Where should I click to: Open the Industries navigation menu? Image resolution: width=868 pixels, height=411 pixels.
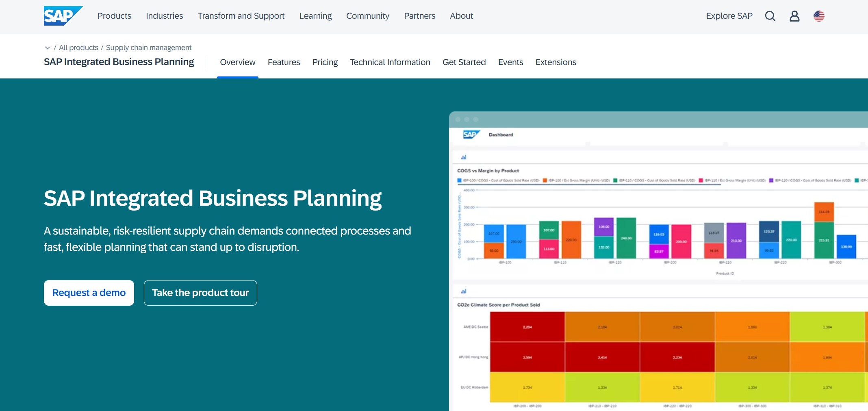164,16
